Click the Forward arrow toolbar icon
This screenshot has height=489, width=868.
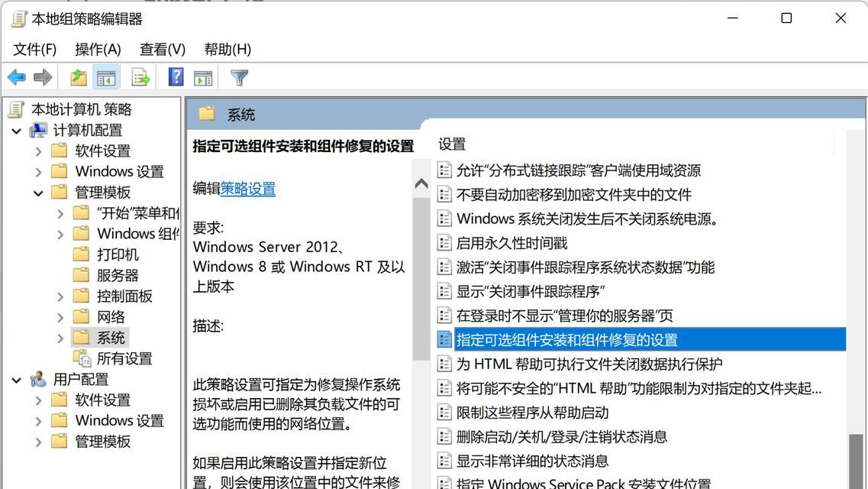[44, 77]
